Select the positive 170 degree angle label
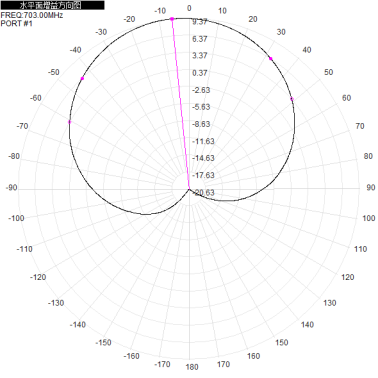 (x=223, y=364)
